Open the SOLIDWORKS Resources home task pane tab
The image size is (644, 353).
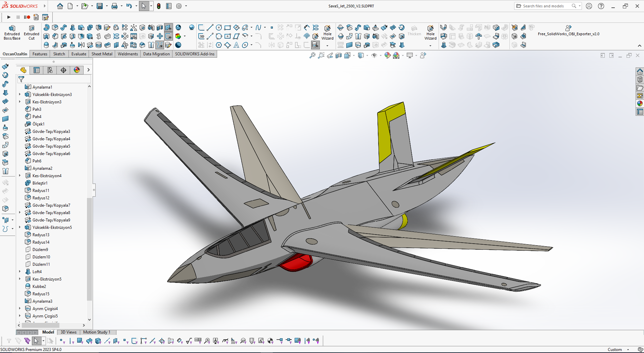(640, 71)
